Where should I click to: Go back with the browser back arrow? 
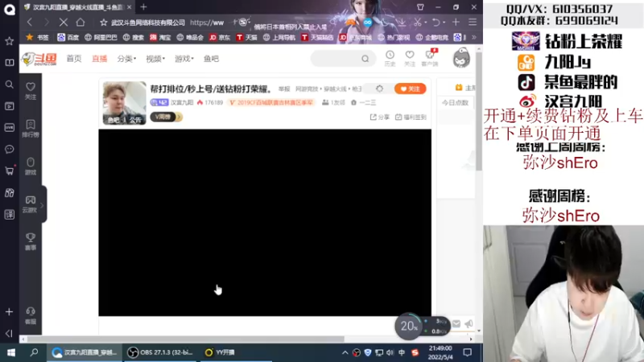point(30,23)
